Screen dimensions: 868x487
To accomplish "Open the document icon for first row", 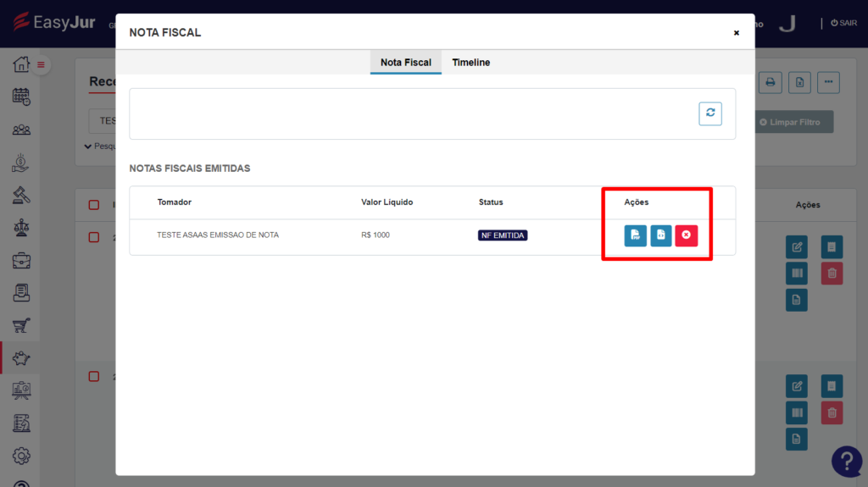I will tap(797, 300).
